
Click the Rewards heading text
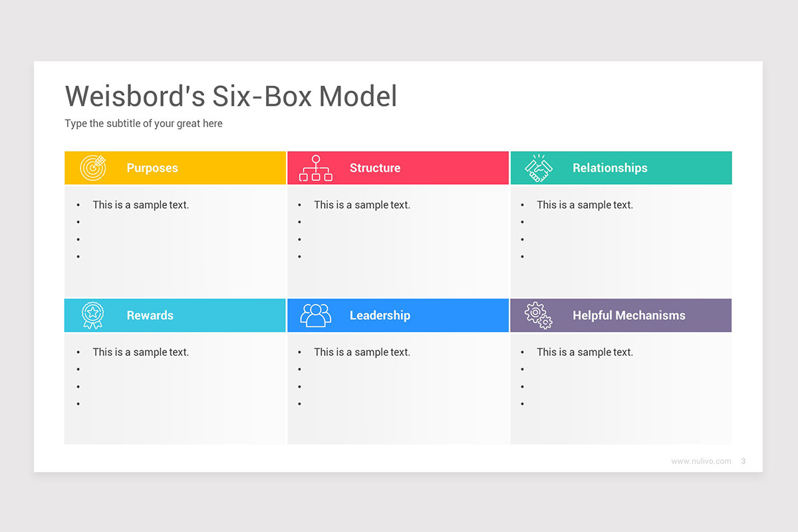point(150,316)
